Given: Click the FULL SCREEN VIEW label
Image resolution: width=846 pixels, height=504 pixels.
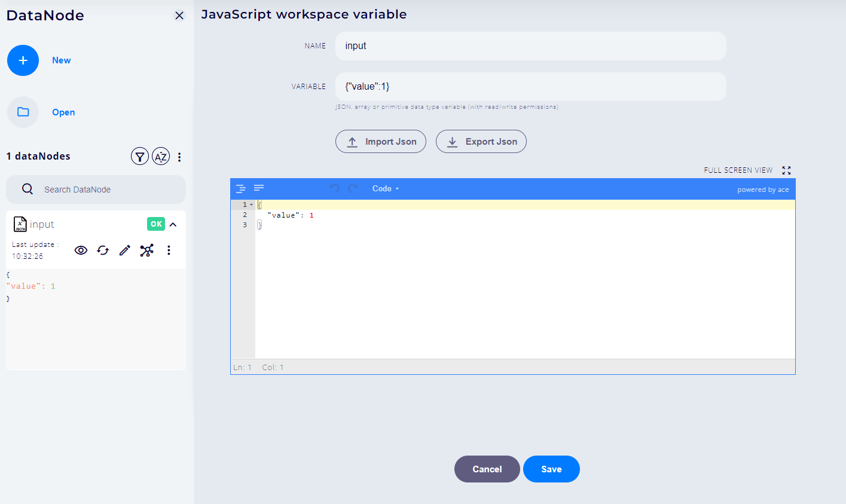Looking at the screenshot, I should click(x=738, y=170).
